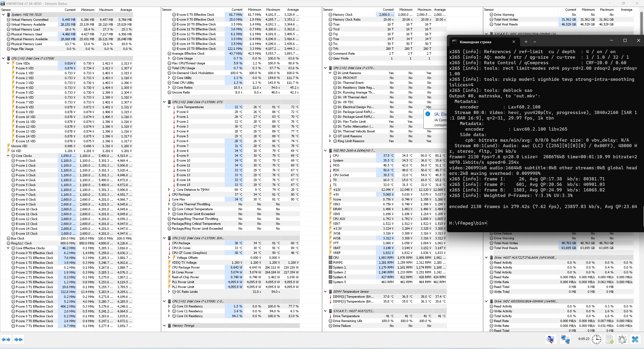The height and width of the screenshot is (349, 644).
Task: Close sensors with the blue X icon
Action: pos(635,339)
